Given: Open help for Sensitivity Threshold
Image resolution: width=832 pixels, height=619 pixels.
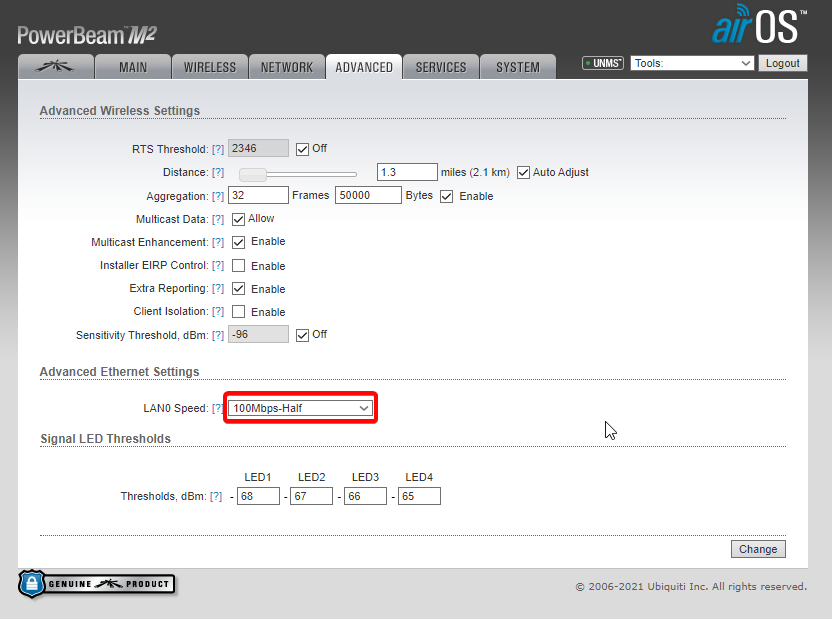Looking at the screenshot, I should tap(217, 335).
